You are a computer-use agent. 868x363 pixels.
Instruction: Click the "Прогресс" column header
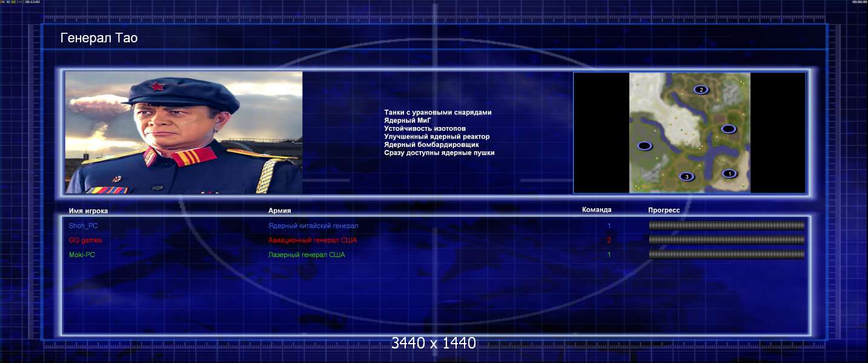(664, 211)
